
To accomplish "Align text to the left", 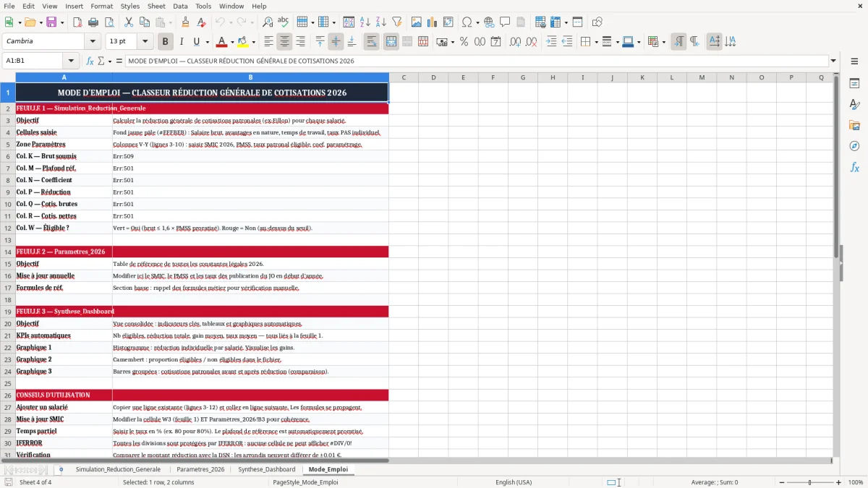I will pos(269,42).
